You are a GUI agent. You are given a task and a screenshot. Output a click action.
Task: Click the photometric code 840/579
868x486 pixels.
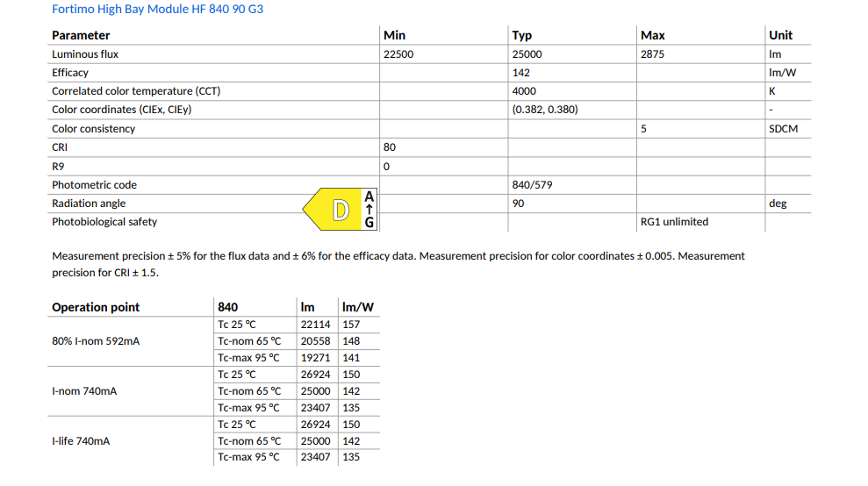click(x=532, y=185)
